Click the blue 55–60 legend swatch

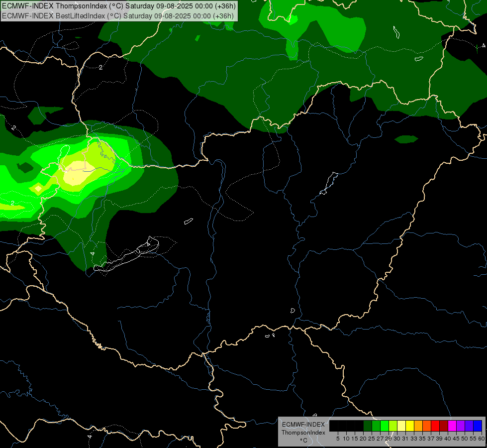pos(478,426)
